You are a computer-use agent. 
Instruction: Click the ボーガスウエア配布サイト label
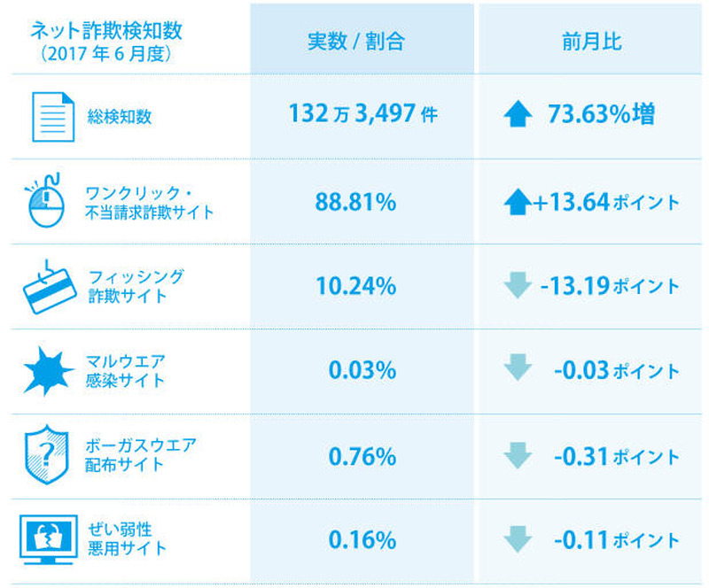(140, 455)
